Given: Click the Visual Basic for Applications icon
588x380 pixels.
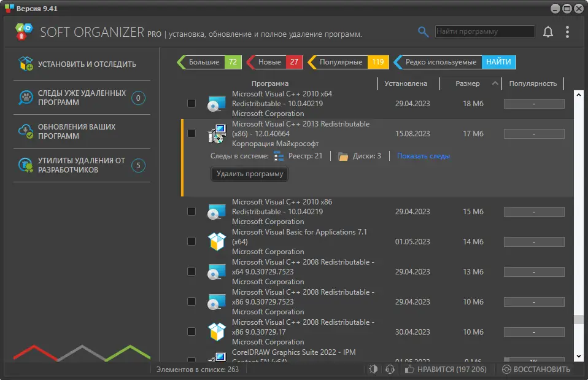Looking at the screenshot, I should (x=217, y=242).
